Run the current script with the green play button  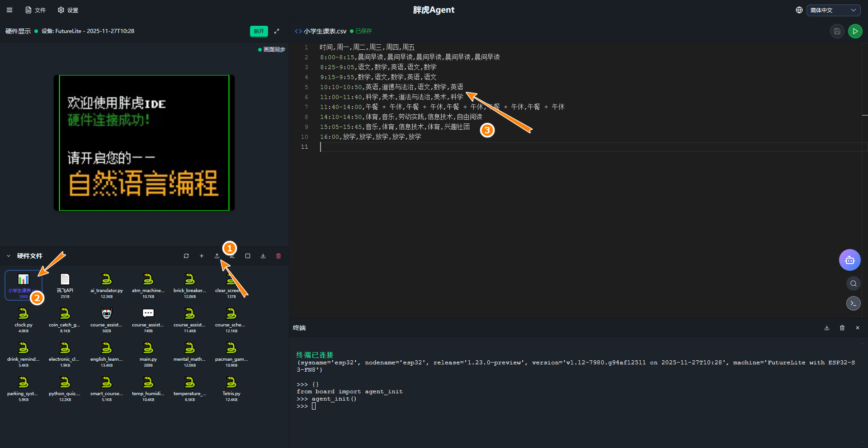click(855, 31)
